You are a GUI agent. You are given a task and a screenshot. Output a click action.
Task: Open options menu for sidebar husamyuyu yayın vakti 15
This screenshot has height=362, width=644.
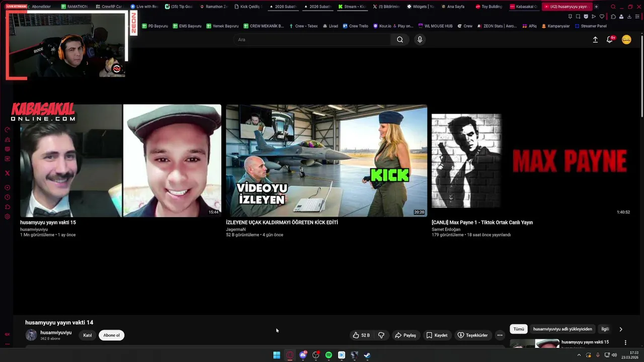625,342
